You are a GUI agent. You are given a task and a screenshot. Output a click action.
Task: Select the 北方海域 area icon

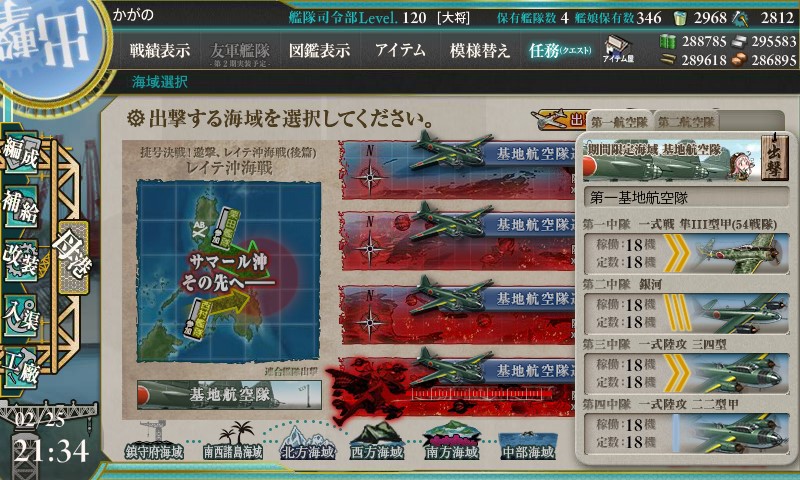tap(308, 443)
